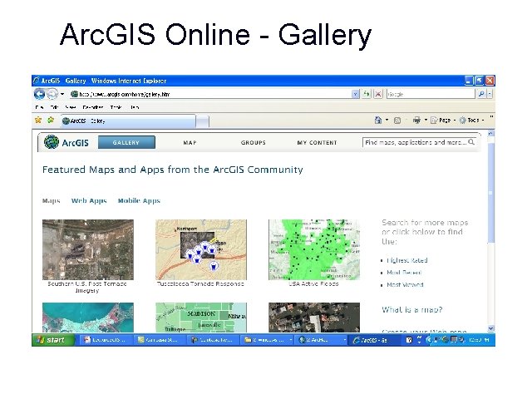
Task: Select the Mobile Apps category tab
Action: click(139, 201)
